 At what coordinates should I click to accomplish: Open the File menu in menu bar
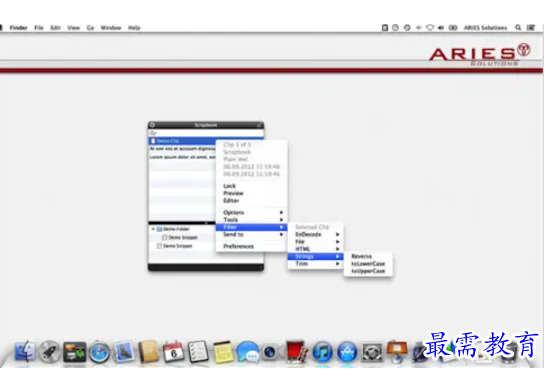[39, 28]
